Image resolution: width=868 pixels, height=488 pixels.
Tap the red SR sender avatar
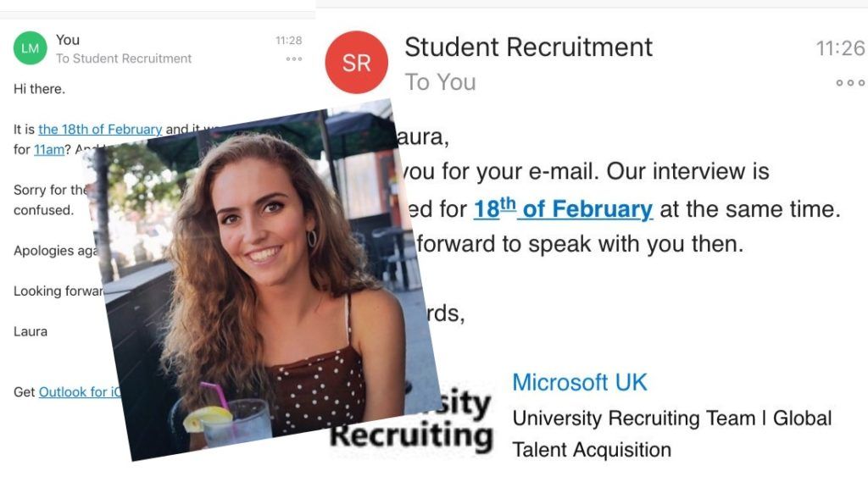pyautogui.click(x=357, y=63)
